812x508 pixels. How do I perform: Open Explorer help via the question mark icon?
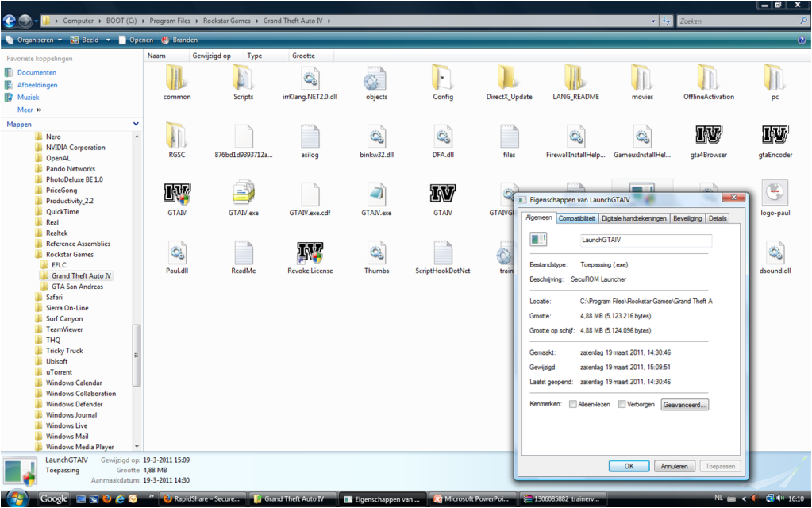802,40
